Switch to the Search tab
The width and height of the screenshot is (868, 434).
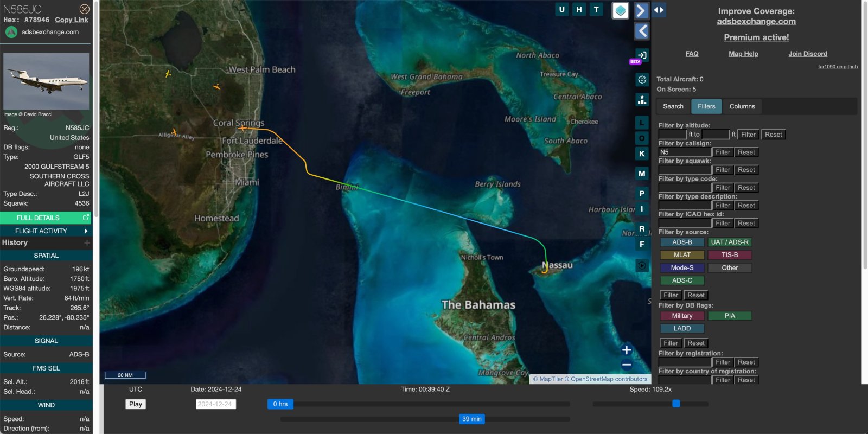point(673,106)
